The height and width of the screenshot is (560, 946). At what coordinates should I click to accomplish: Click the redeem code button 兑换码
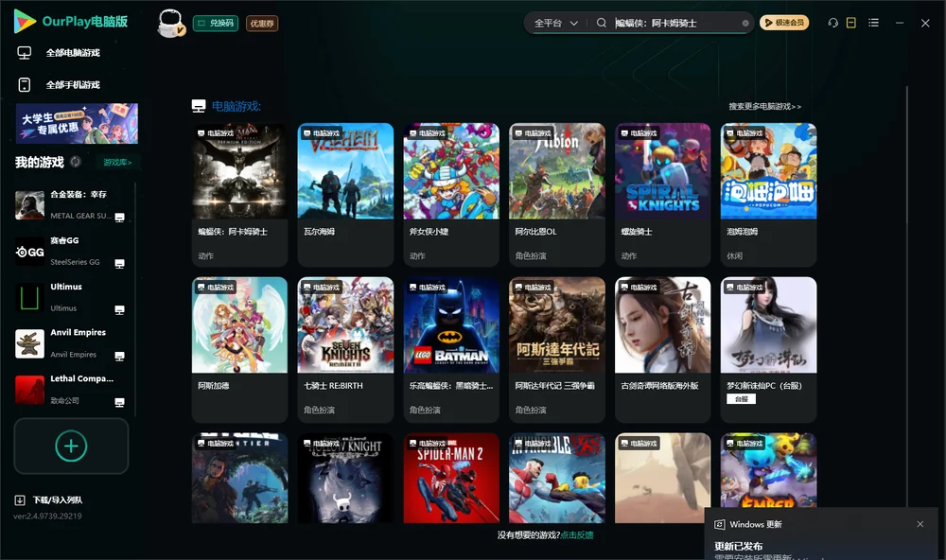pyautogui.click(x=216, y=23)
